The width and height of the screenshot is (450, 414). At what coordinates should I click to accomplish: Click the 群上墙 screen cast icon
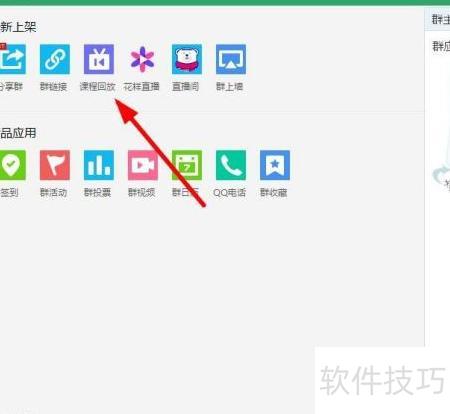pyautogui.click(x=231, y=59)
